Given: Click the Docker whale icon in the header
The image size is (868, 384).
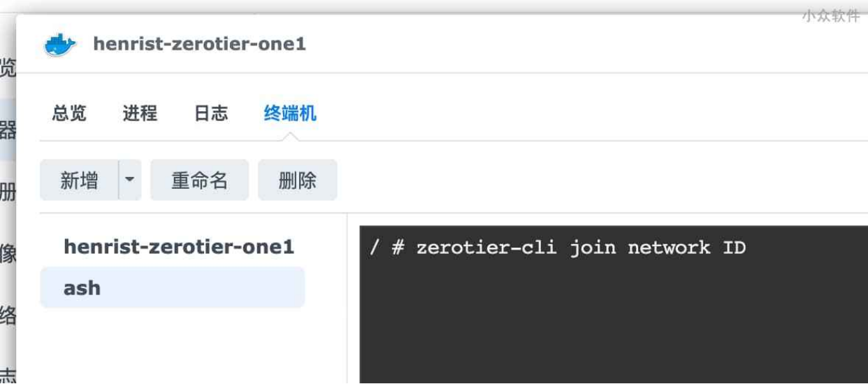Looking at the screenshot, I should coord(60,45).
